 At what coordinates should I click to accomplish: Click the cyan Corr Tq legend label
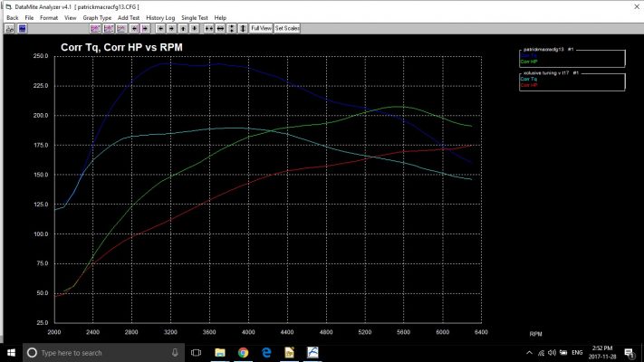(x=529, y=79)
